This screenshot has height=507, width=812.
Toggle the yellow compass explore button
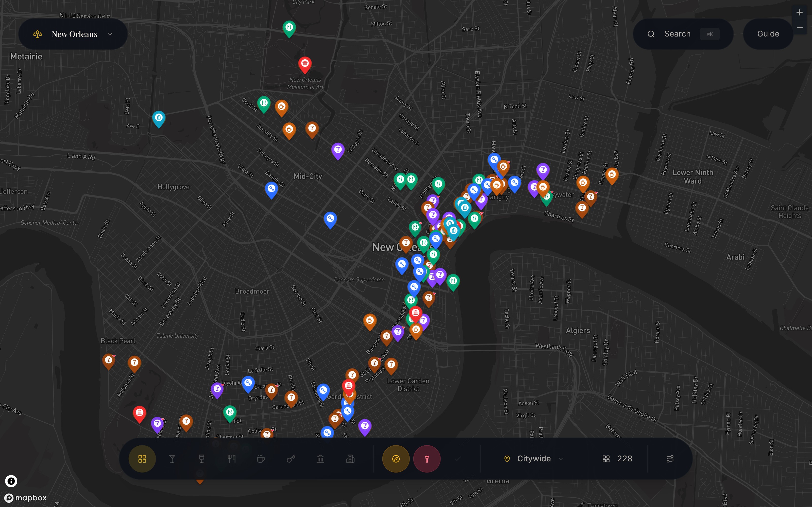(x=396, y=459)
